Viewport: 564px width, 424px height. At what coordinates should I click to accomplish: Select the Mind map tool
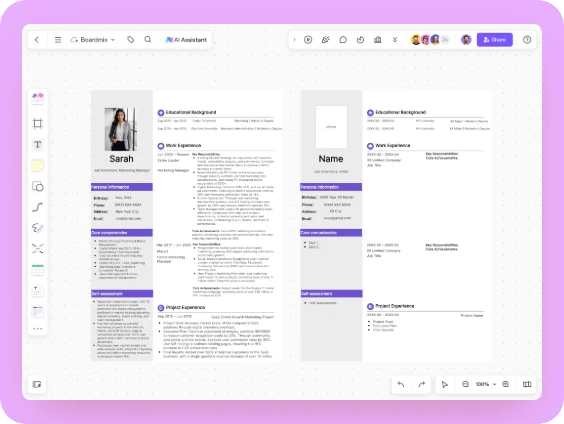coord(37,249)
